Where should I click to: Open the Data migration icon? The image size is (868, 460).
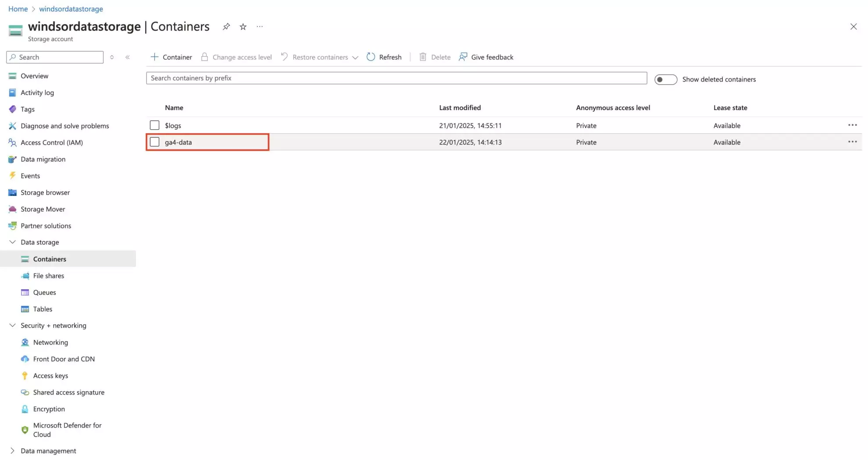[12, 159]
